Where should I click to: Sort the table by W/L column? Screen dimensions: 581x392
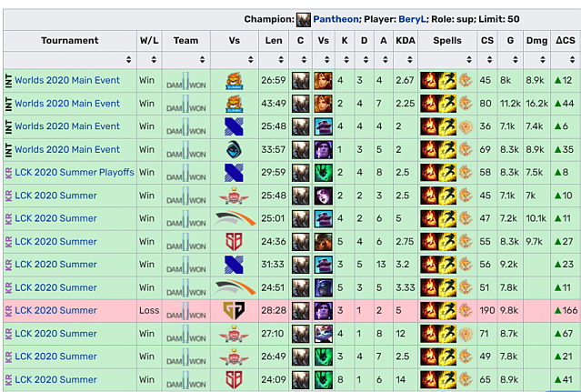(x=148, y=60)
